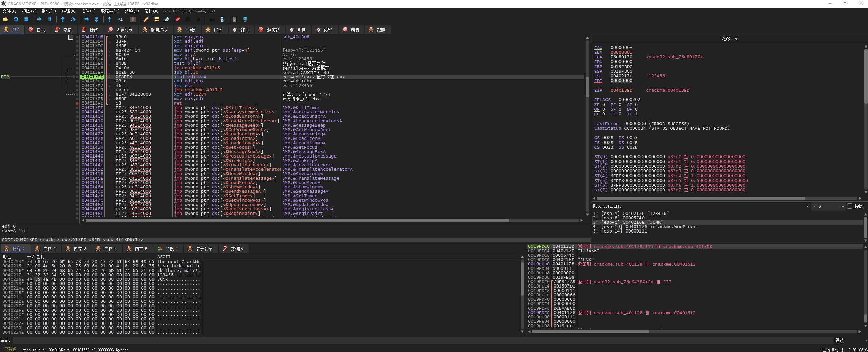Click the step over icon
The width and height of the screenshot is (868, 352).
coord(73,19)
